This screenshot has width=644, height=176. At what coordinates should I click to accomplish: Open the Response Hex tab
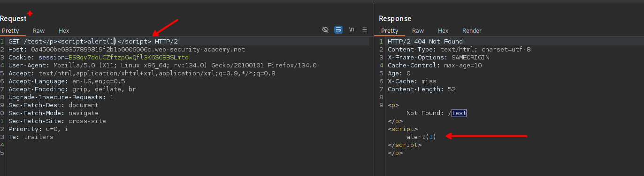[443, 30]
